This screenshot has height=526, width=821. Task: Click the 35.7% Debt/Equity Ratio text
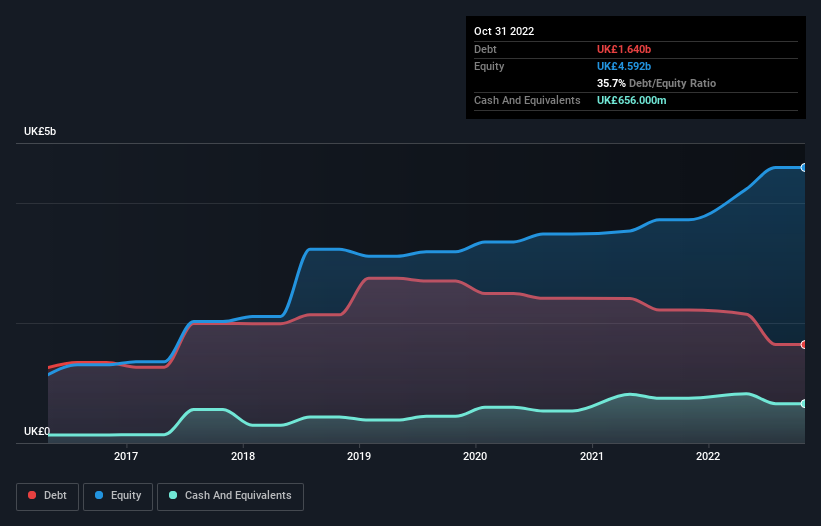[x=656, y=83]
